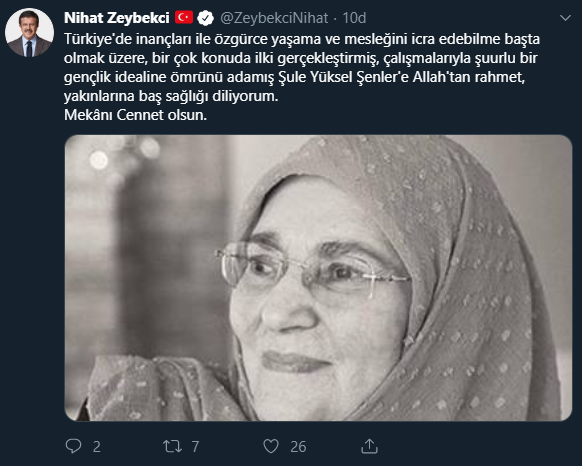Image resolution: width=582 pixels, height=466 pixels.
Task: Open the tweet permalink via 10d timestamp
Action: [x=354, y=18]
